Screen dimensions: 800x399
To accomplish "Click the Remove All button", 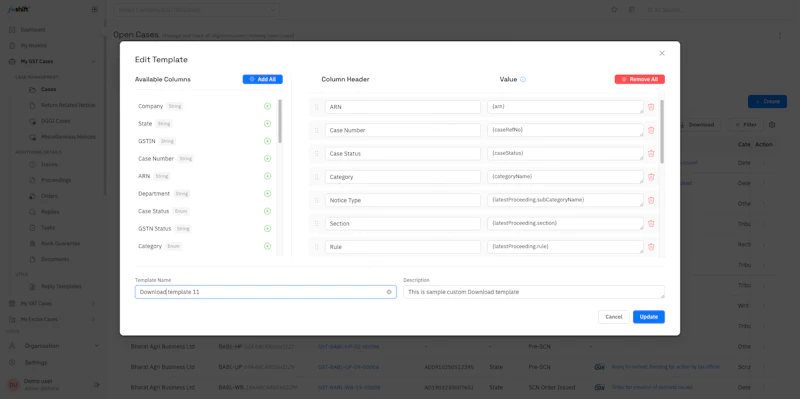I will click(639, 80).
